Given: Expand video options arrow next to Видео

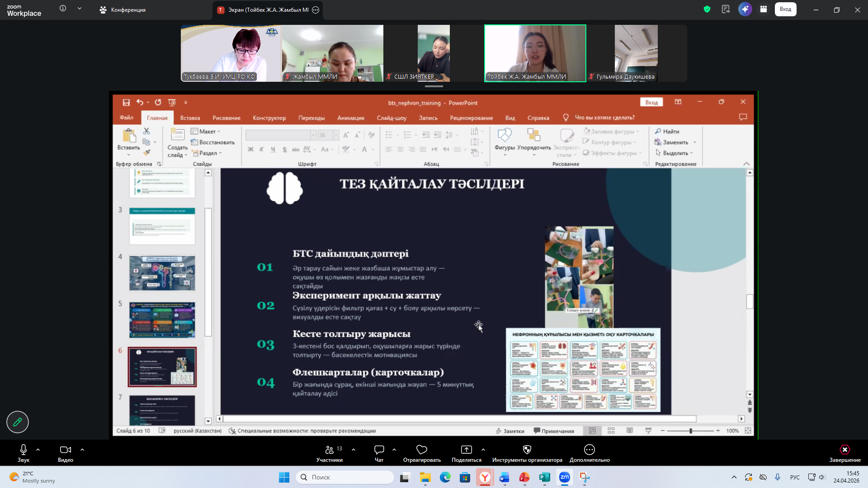Looking at the screenshot, I should coord(82,450).
